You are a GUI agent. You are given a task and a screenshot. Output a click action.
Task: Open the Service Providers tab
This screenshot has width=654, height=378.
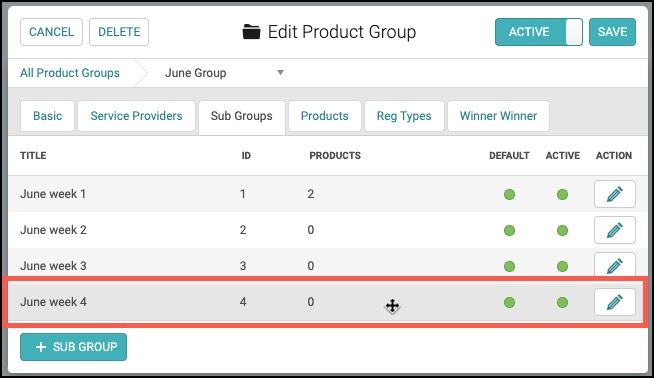click(136, 116)
